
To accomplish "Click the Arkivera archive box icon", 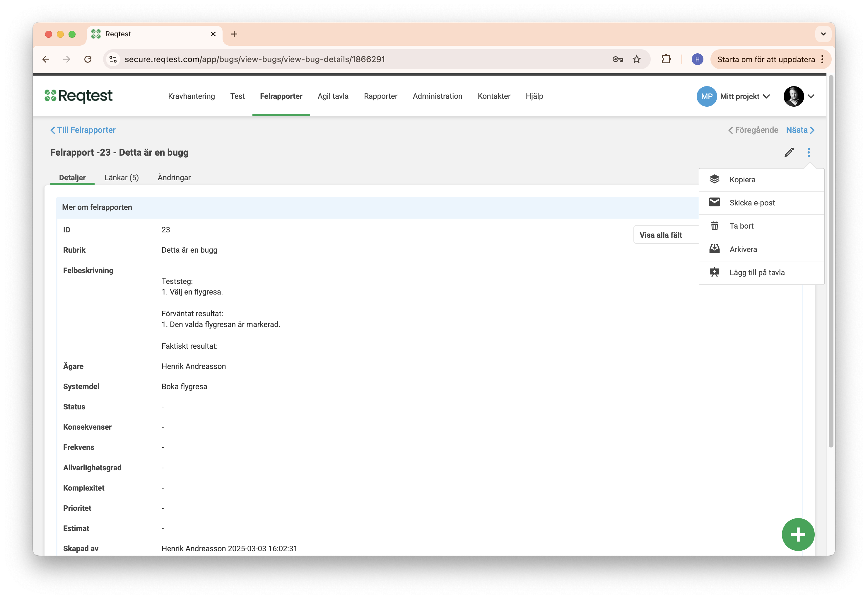I will tap(714, 249).
